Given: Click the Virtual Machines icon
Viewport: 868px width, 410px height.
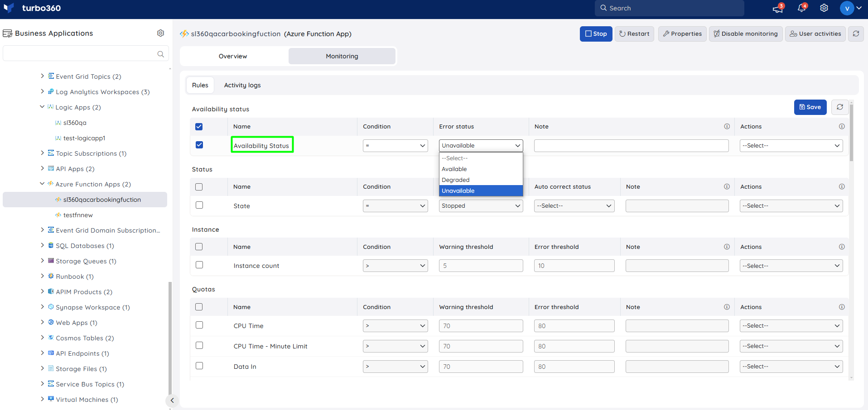Looking at the screenshot, I should pyautogui.click(x=51, y=399).
